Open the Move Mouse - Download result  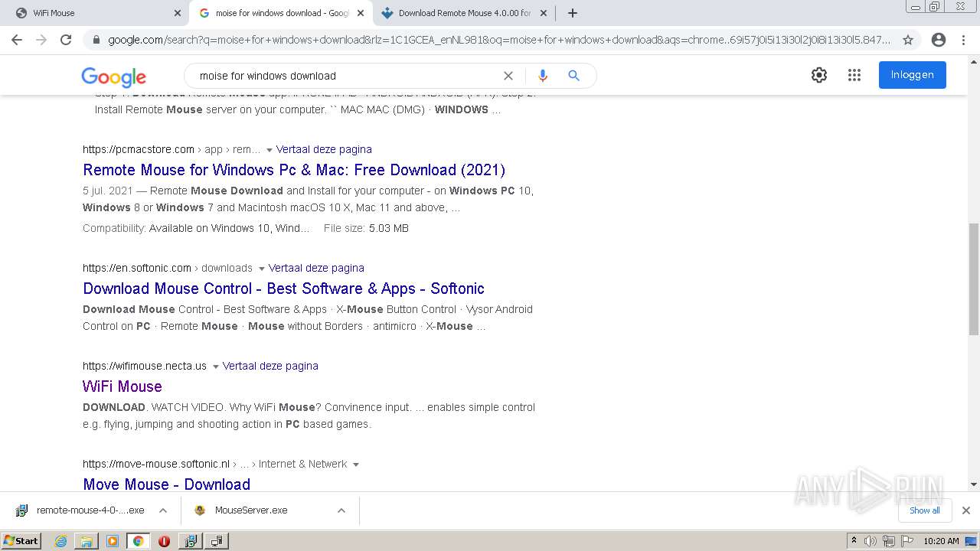tap(166, 484)
